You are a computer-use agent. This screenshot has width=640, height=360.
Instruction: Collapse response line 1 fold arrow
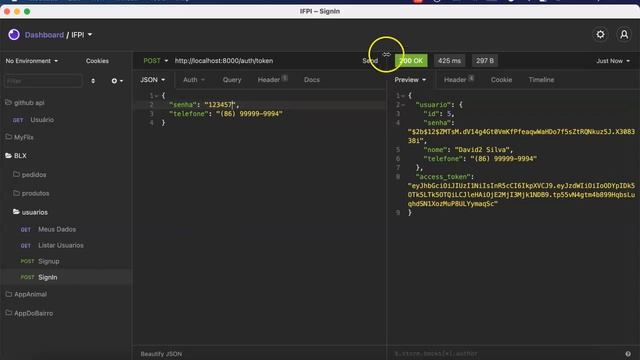(403, 96)
